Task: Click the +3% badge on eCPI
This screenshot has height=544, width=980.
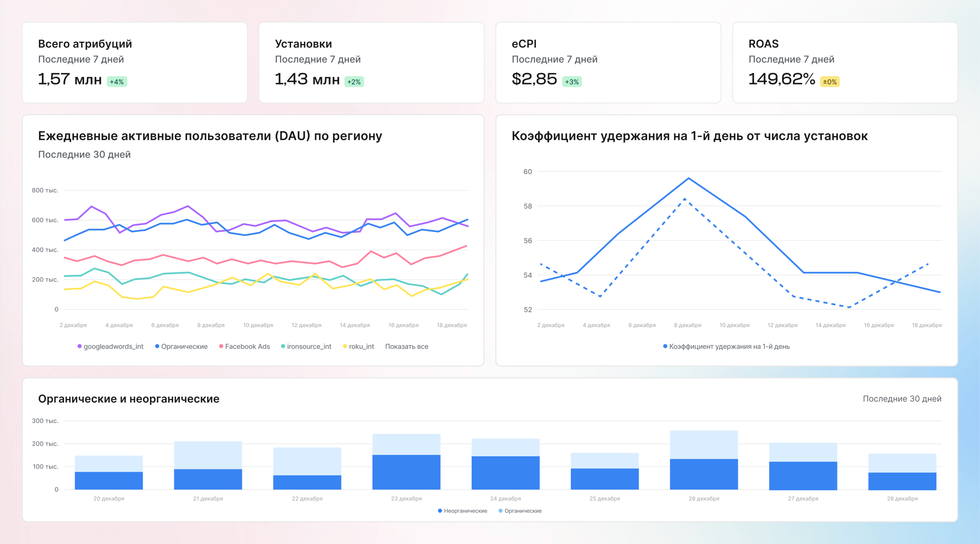Action: 572,82
